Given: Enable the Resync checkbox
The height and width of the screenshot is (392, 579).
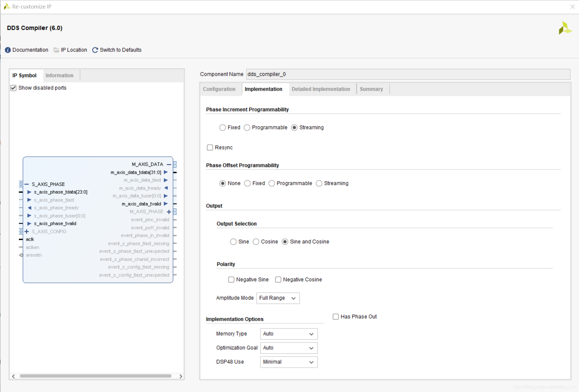Looking at the screenshot, I should [x=210, y=147].
